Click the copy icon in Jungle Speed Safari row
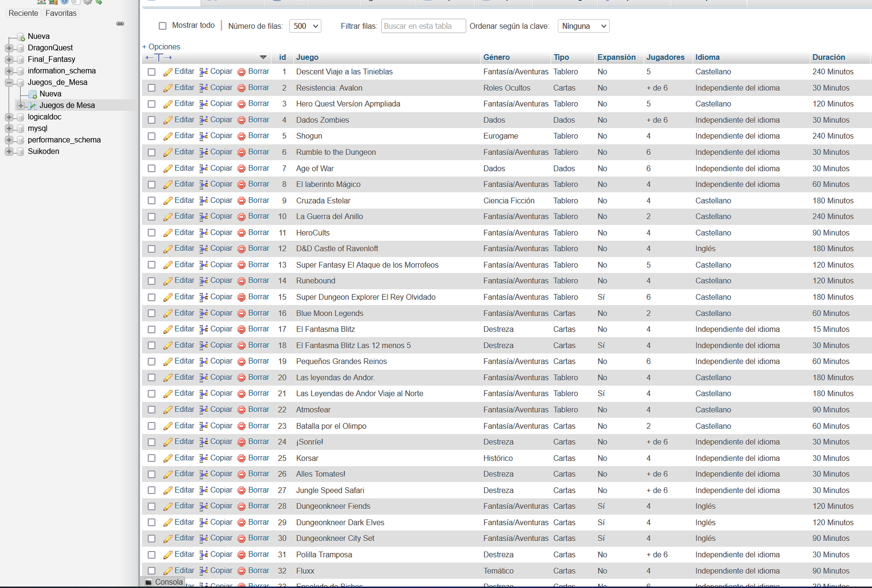 tap(204, 491)
